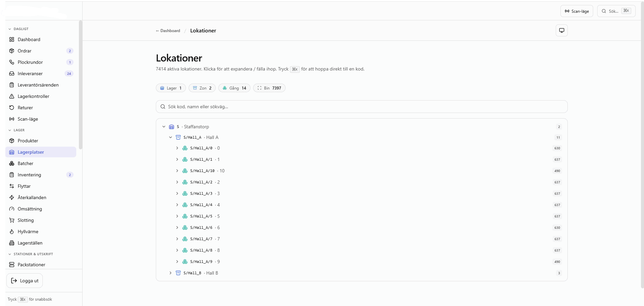Click the Slotting cart icon in sidebar
The image size is (644, 306).
coord(12,220)
